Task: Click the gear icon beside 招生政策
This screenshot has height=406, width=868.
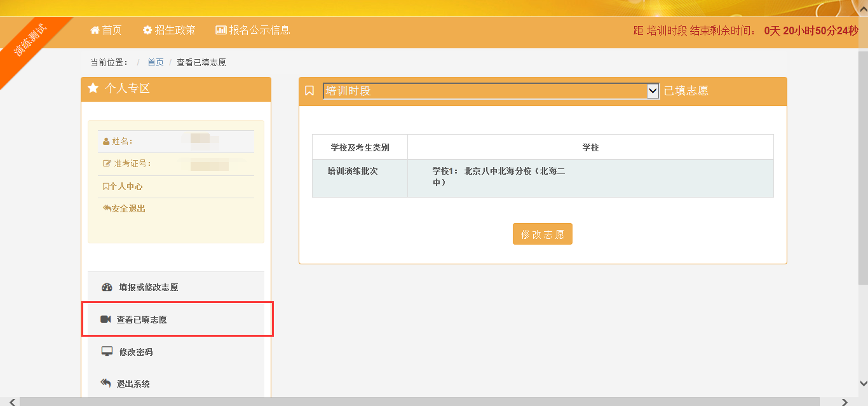Action: 147,30
